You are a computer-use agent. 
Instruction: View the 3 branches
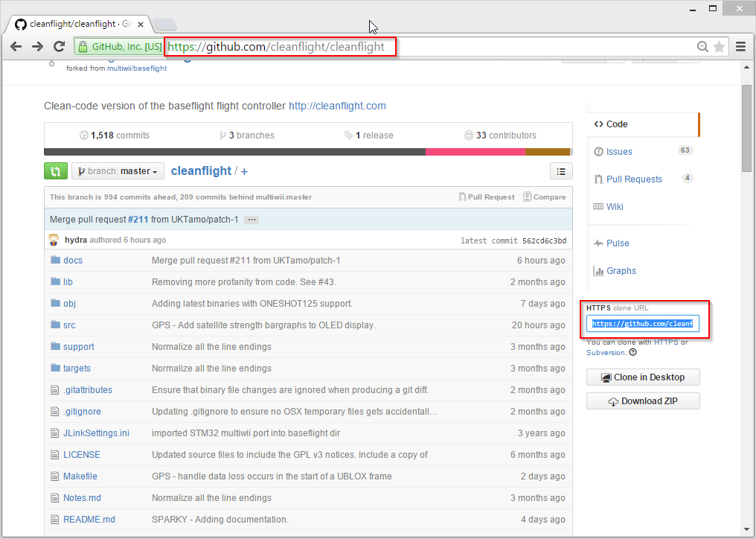pyautogui.click(x=247, y=135)
